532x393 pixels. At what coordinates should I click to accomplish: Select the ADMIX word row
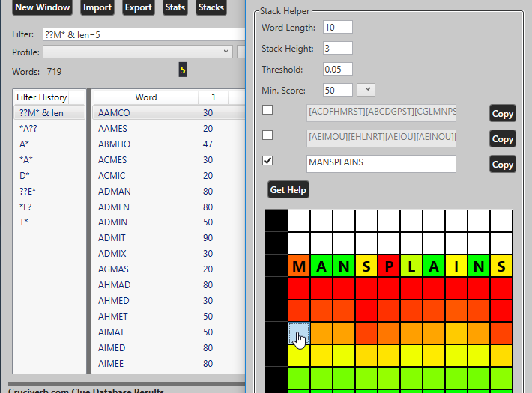coord(169,253)
